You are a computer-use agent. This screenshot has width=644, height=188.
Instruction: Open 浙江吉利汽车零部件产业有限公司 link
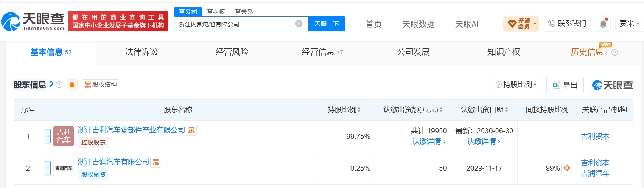[x=132, y=130]
